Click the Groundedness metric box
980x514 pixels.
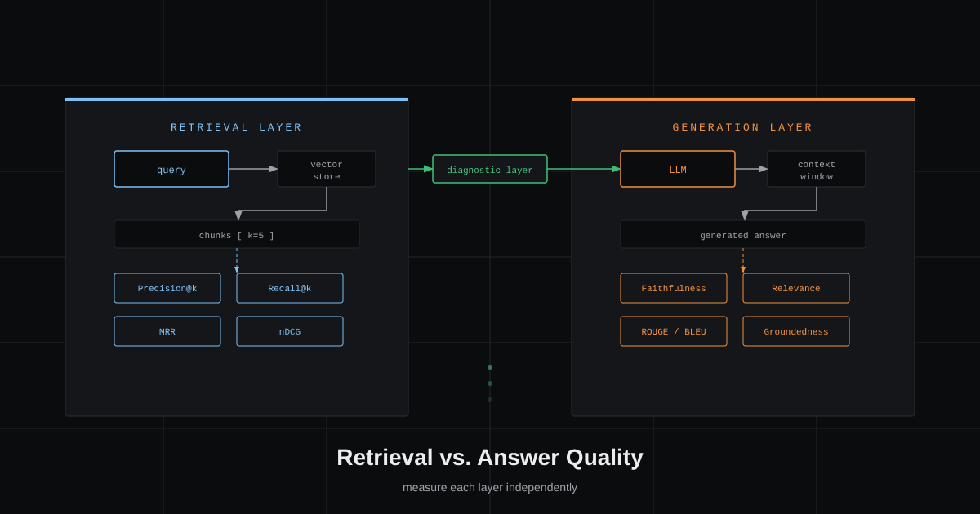pos(796,331)
